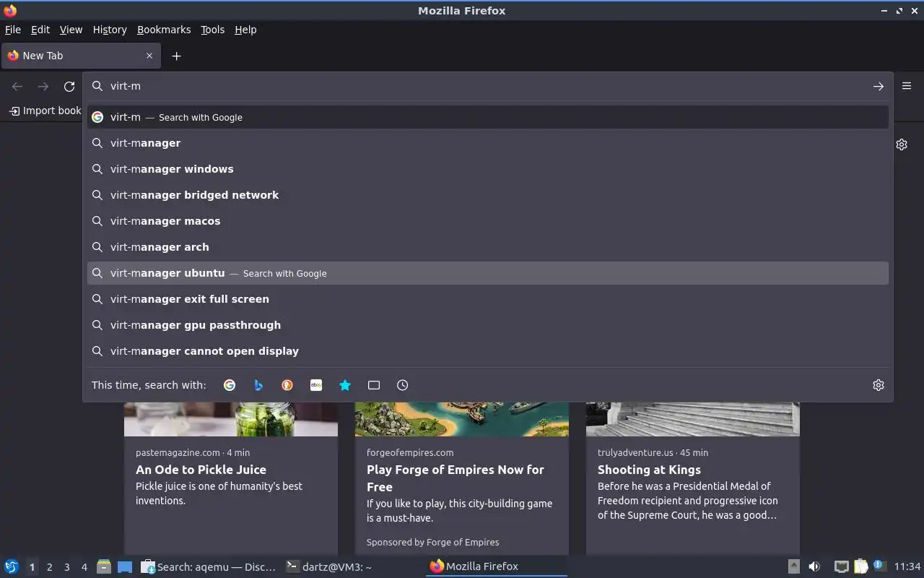Reload the current page
The image size is (924, 578).
click(x=69, y=86)
